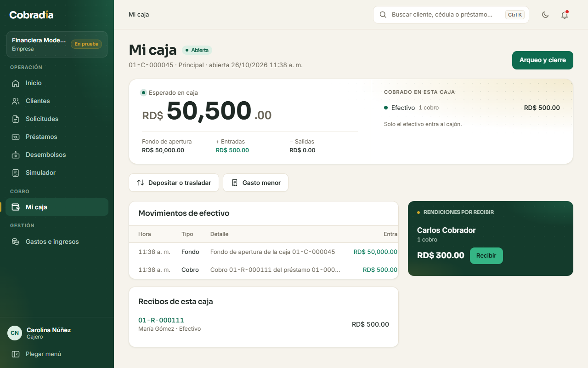Click the Inicio home icon

(x=16, y=83)
